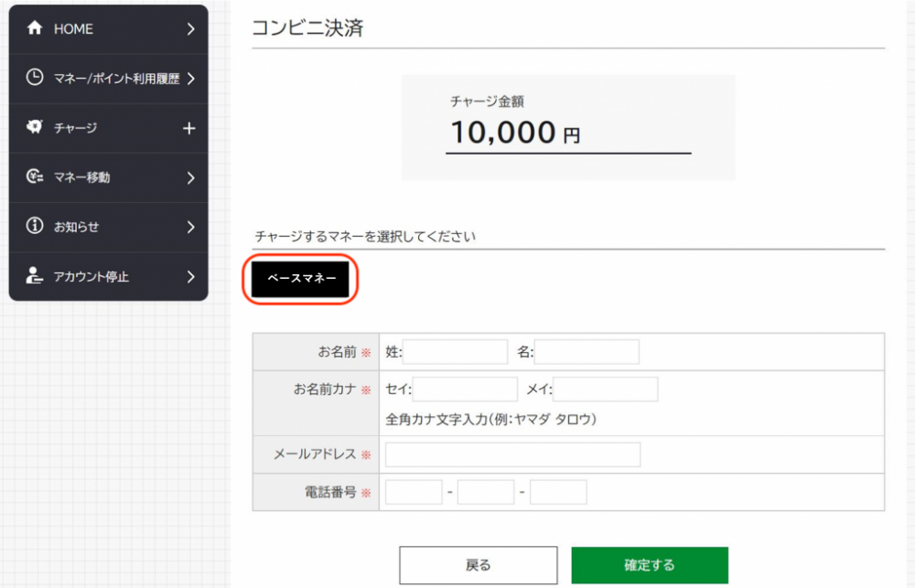Screen dimensions: 915x588
Task: Expand マネー移動 chevron arrow
Action: (x=190, y=177)
